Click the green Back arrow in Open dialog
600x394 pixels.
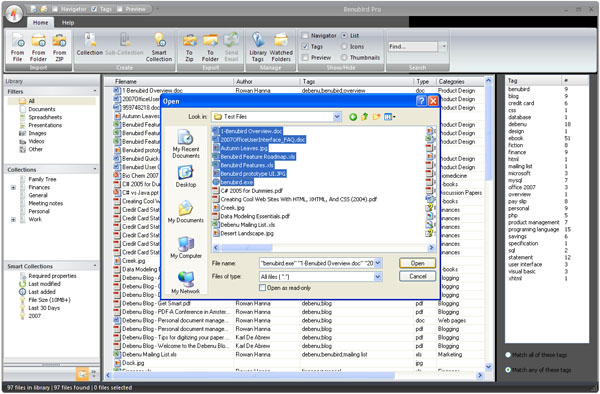tap(353, 117)
